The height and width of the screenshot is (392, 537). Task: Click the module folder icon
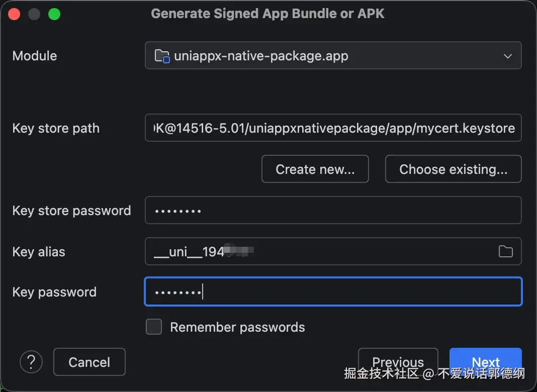pyautogui.click(x=162, y=56)
